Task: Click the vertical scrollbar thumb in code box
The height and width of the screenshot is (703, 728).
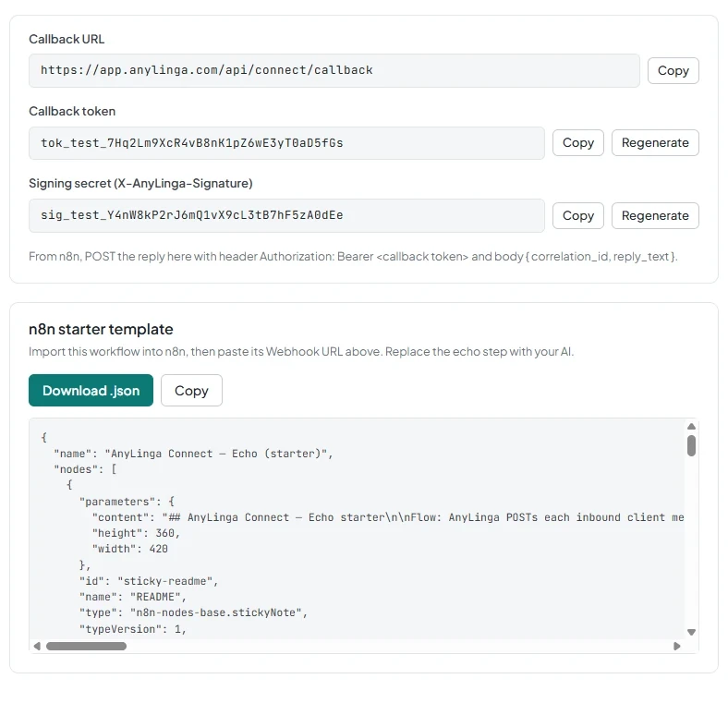Action: point(691,446)
